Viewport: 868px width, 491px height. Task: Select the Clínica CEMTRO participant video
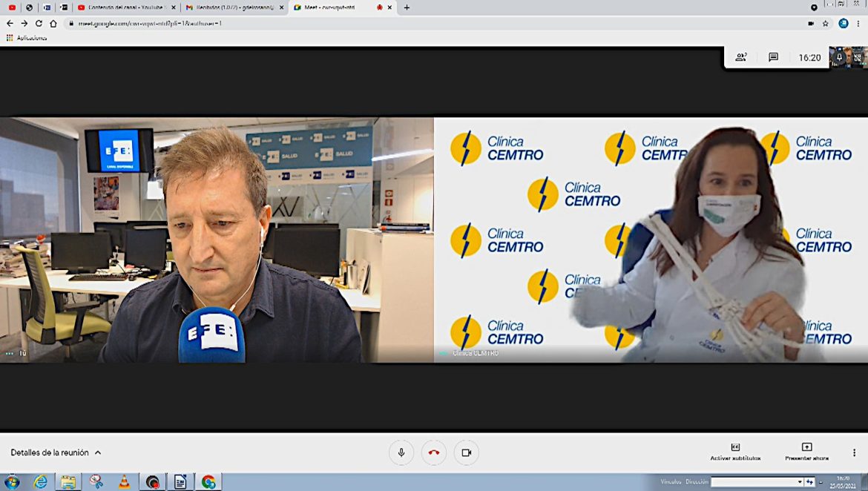pyautogui.click(x=651, y=240)
